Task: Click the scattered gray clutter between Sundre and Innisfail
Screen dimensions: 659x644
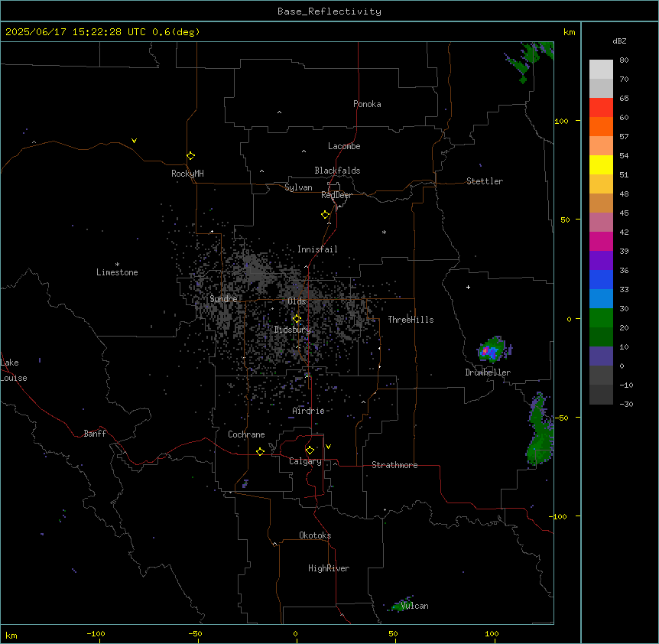Action: (257, 271)
